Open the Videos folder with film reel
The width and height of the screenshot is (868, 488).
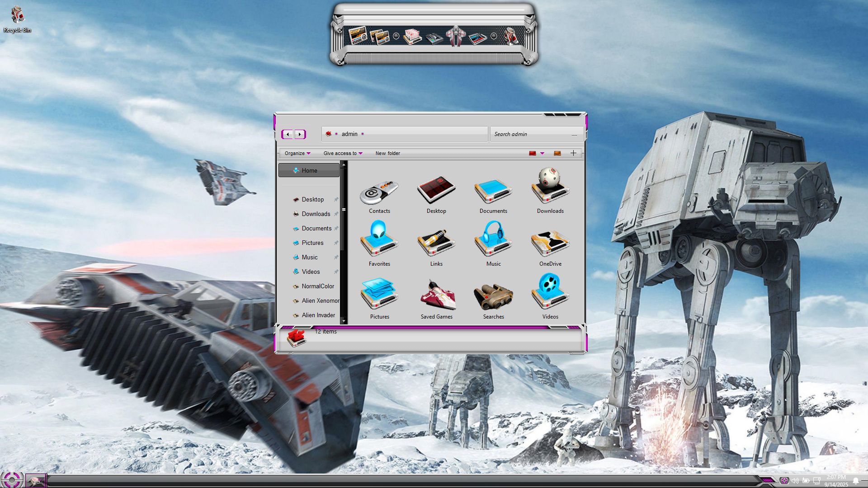pyautogui.click(x=550, y=297)
